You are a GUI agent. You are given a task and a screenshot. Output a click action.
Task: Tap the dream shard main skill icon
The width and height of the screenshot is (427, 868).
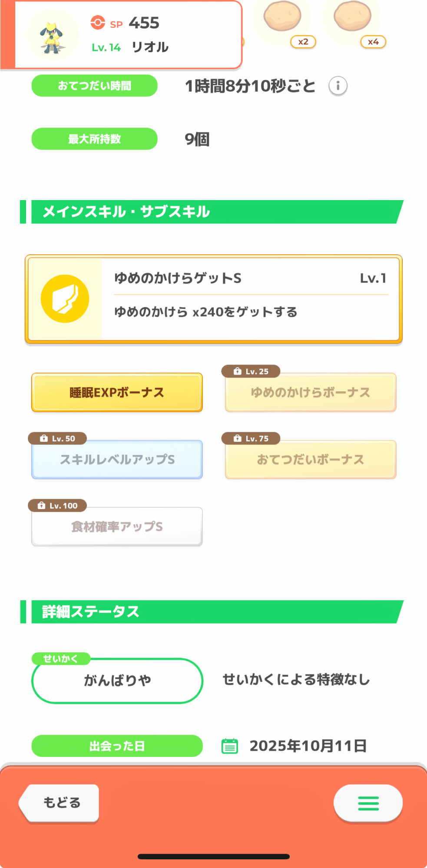coord(65,299)
